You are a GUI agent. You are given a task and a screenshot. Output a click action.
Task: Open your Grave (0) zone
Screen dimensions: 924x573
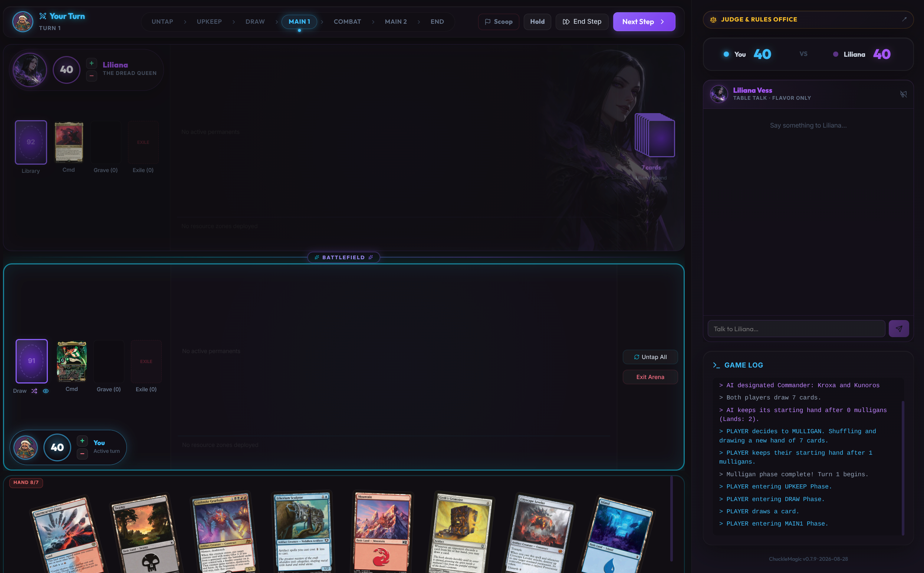coord(109,361)
